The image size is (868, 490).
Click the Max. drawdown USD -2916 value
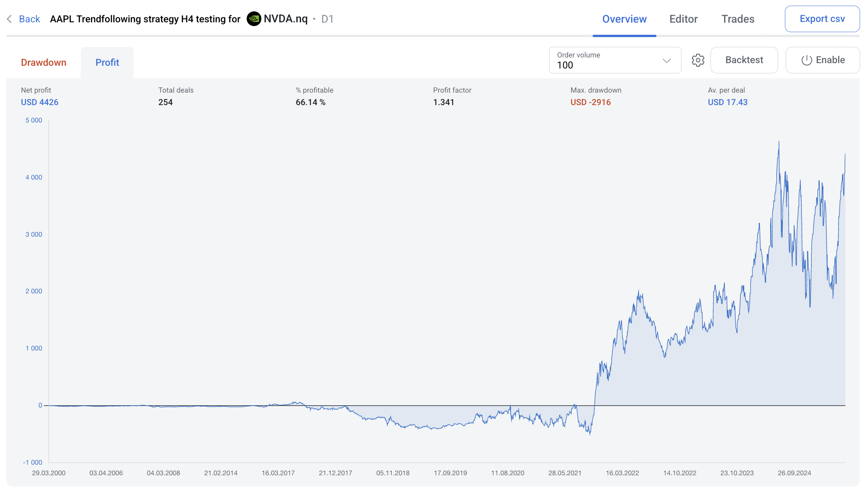pyautogui.click(x=590, y=102)
